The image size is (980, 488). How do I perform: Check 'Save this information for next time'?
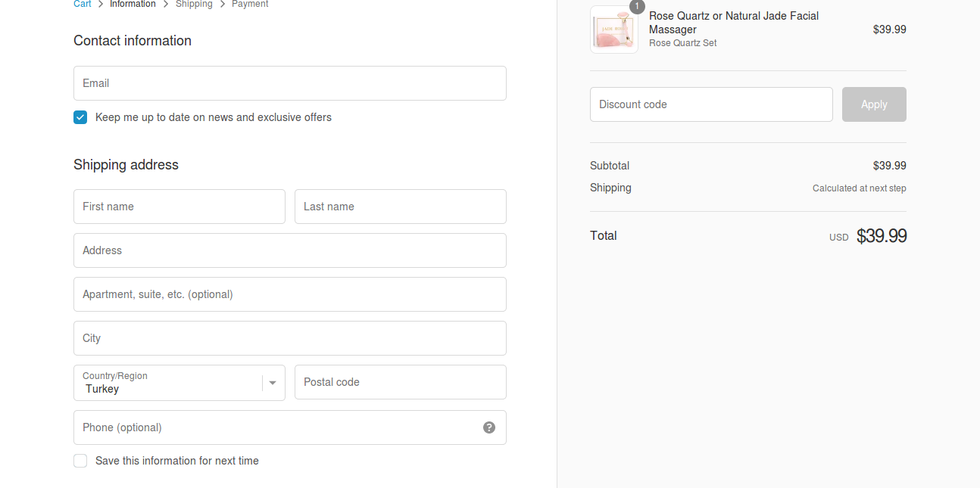[x=80, y=461]
